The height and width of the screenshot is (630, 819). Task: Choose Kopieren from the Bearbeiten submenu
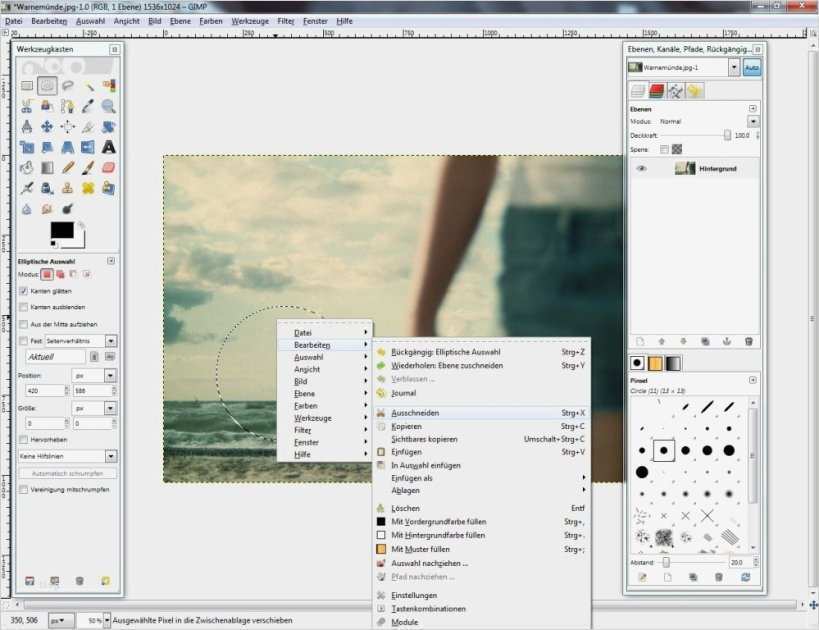(x=406, y=426)
